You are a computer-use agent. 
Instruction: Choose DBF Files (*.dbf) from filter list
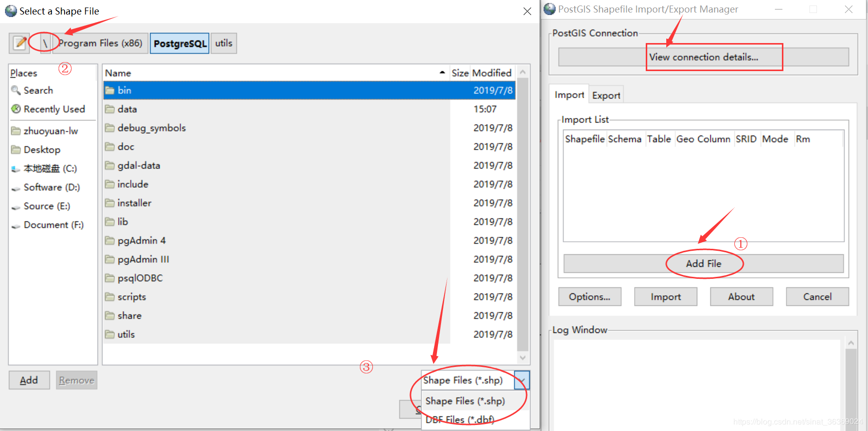tap(476, 419)
